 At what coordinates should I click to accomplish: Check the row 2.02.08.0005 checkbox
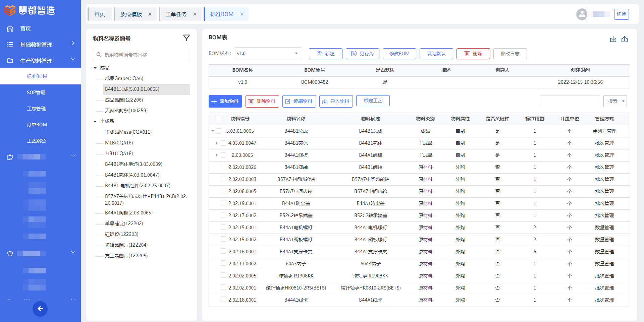pos(223,191)
